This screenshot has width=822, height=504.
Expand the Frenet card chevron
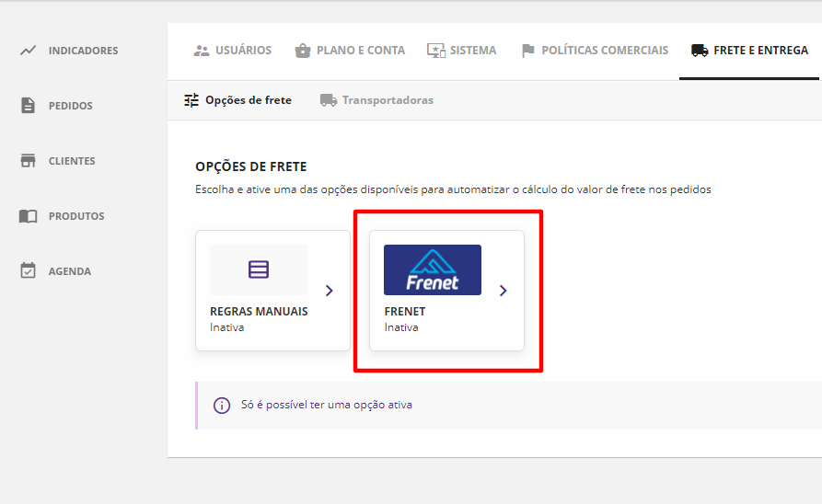click(x=504, y=291)
